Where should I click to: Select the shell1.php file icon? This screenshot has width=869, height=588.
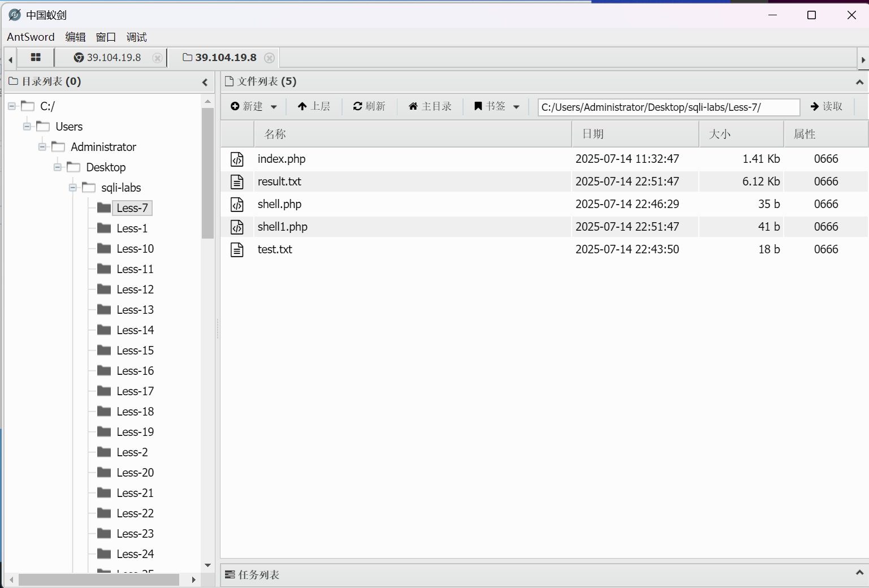click(237, 227)
